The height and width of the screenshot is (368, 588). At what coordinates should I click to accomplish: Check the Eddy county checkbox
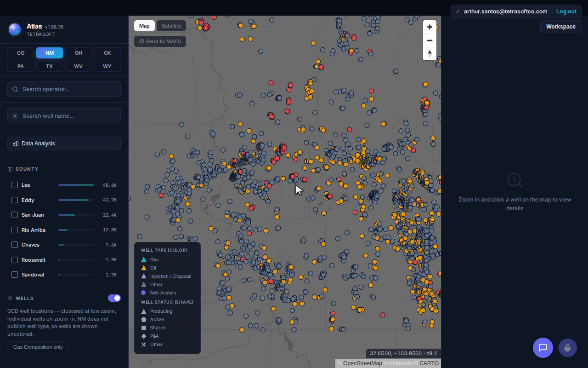click(x=15, y=200)
